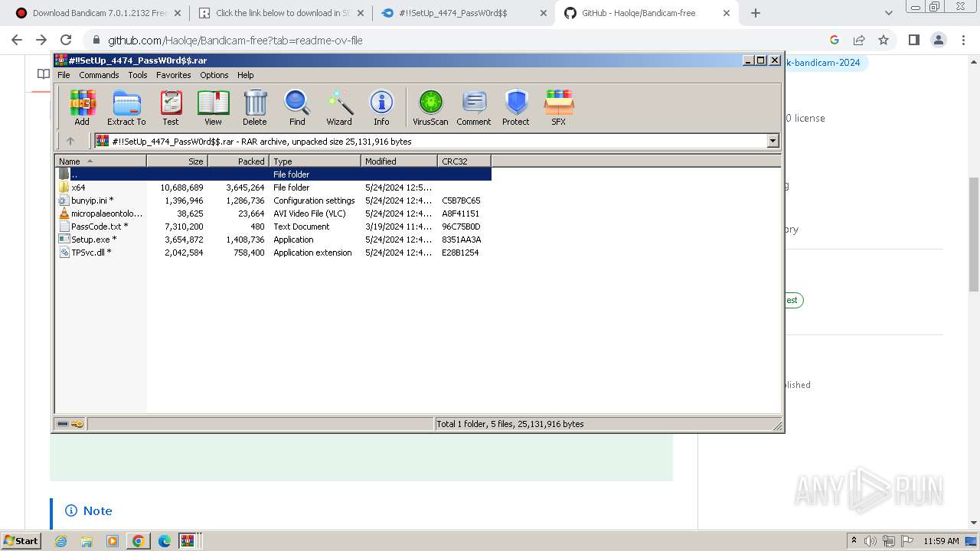This screenshot has width=980, height=551.
Task: Open the Options menu
Action: click(x=214, y=75)
